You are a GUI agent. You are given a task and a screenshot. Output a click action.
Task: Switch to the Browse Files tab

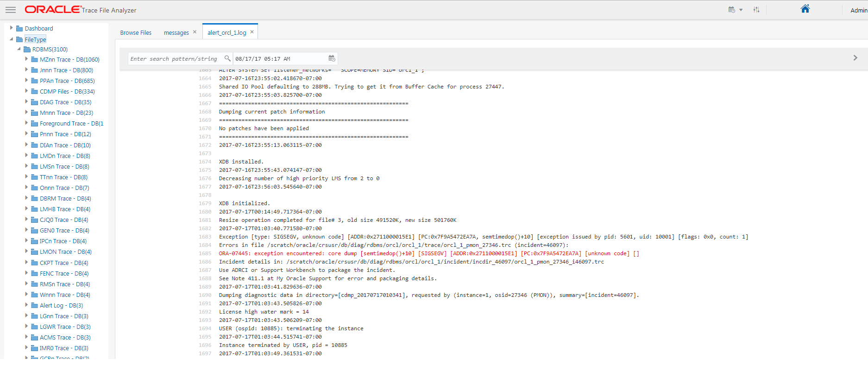[x=136, y=32]
